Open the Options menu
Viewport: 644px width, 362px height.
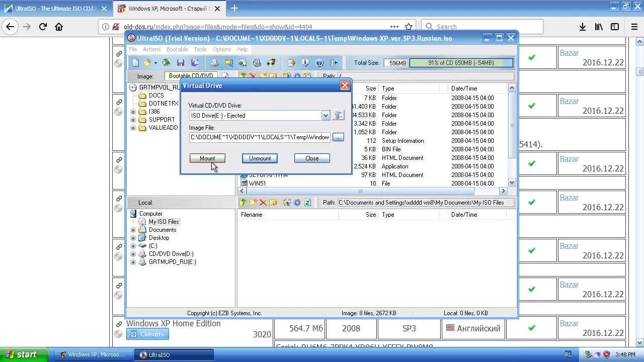point(221,49)
